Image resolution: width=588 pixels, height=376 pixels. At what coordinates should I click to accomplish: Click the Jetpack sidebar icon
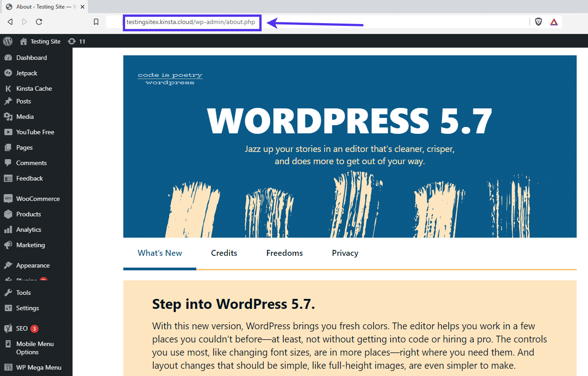[8, 73]
